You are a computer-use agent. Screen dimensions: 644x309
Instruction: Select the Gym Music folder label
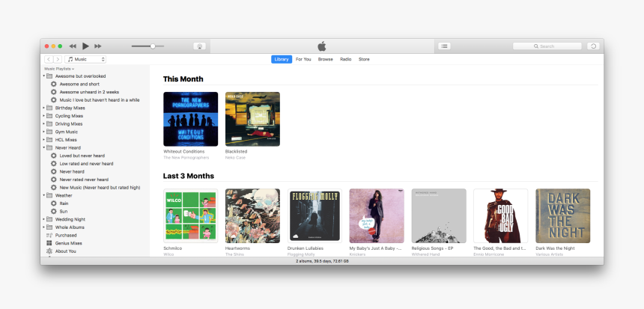pyautogui.click(x=67, y=132)
